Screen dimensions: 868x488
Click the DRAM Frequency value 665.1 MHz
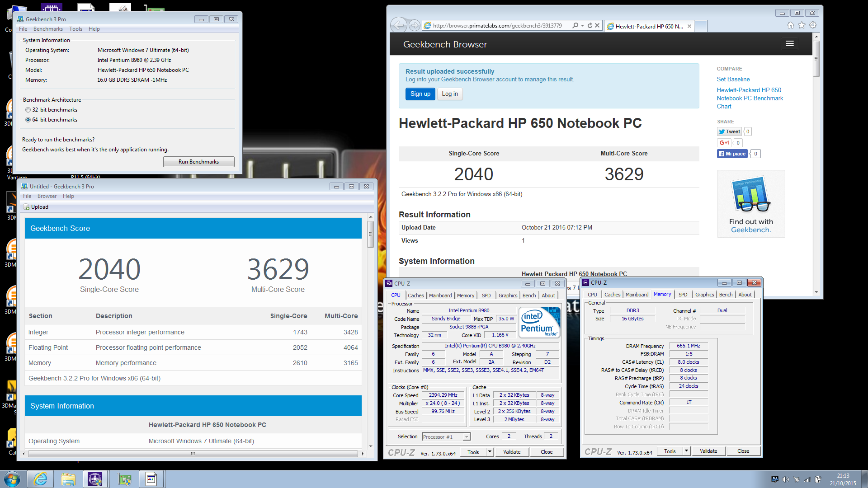(x=688, y=346)
